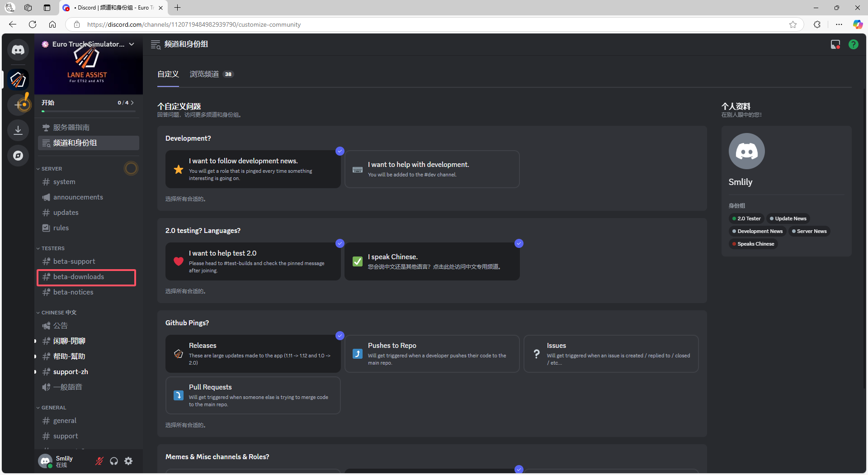Open Copilot icon in browser toolbar
868x475 pixels.
[x=858, y=24]
